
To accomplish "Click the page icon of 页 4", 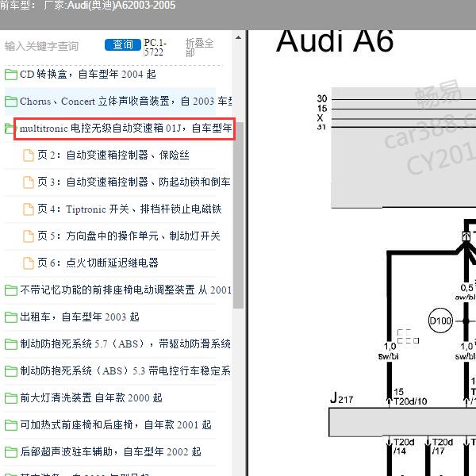I will click(x=29, y=209).
